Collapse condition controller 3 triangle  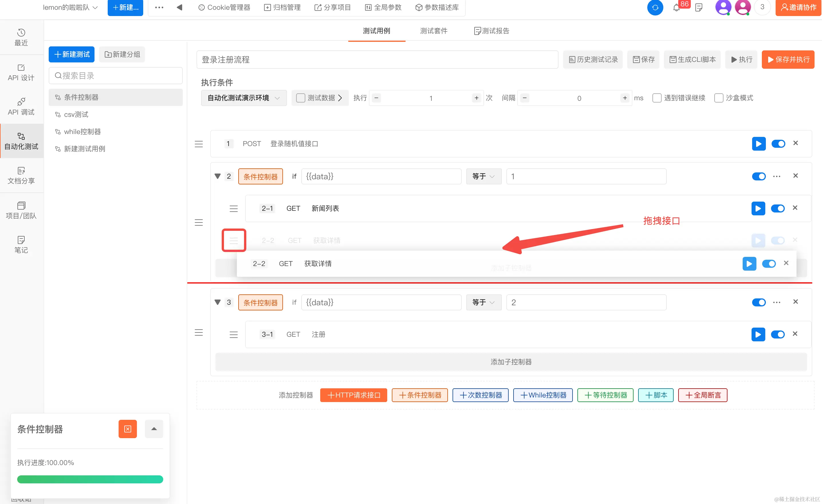point(217,302)
